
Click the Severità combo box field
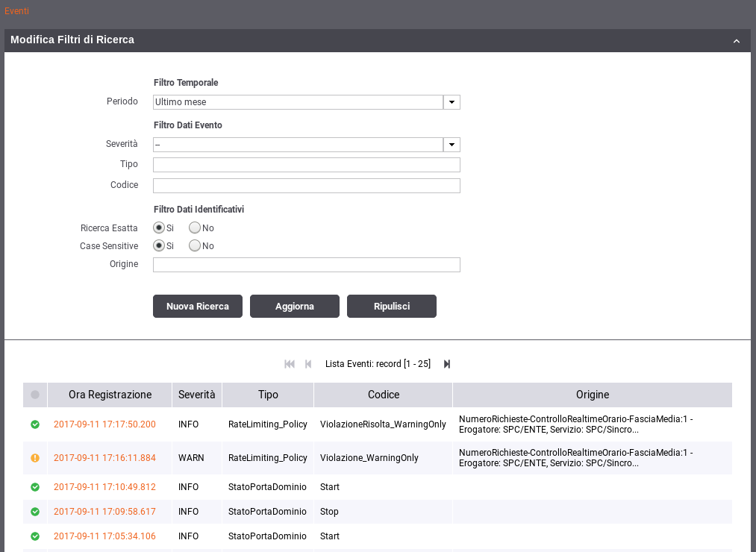(298, 145)
